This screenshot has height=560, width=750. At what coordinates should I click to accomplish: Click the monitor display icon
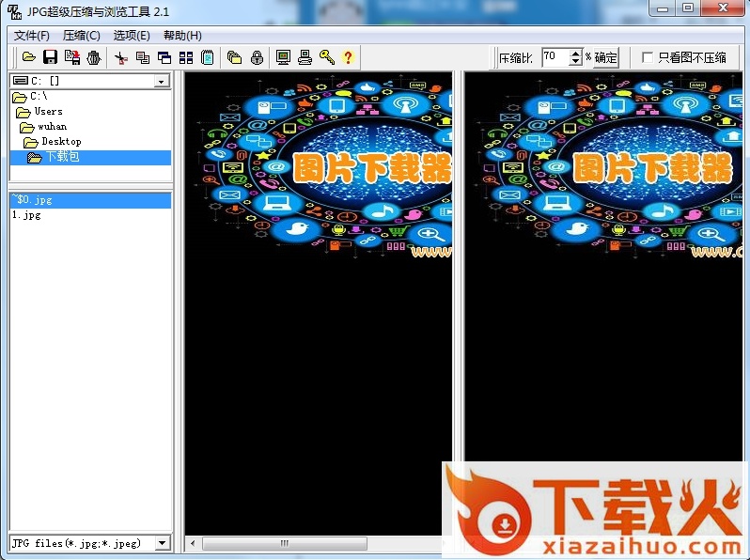point(283,57)
